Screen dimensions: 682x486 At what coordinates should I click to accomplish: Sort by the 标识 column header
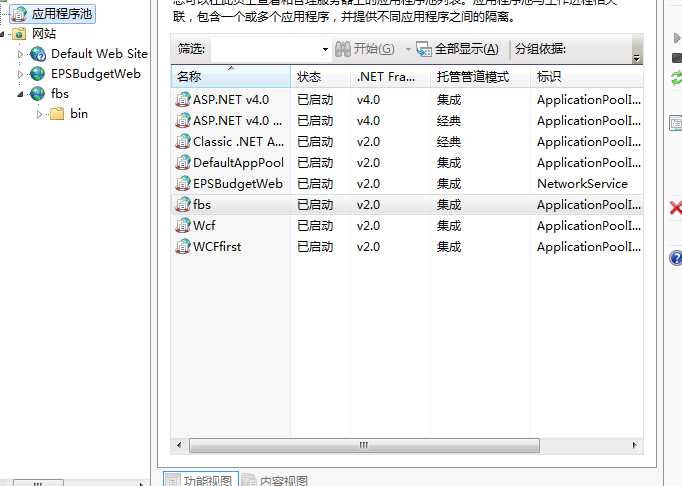(586, 77)
